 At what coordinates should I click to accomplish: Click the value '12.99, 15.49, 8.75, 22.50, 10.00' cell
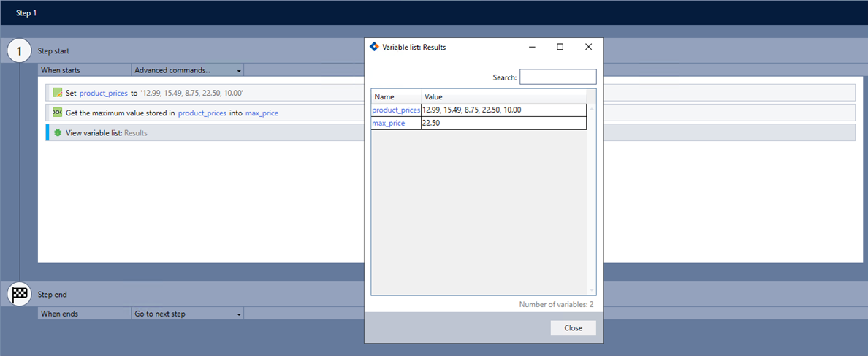coord(503,110)
